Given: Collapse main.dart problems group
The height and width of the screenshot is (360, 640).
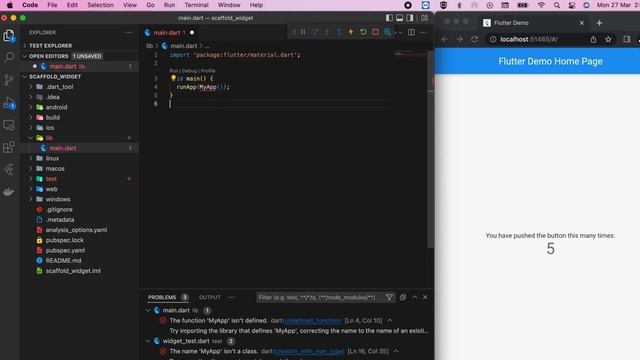Looking at the screenshot, I should click(x=148, y=310).
